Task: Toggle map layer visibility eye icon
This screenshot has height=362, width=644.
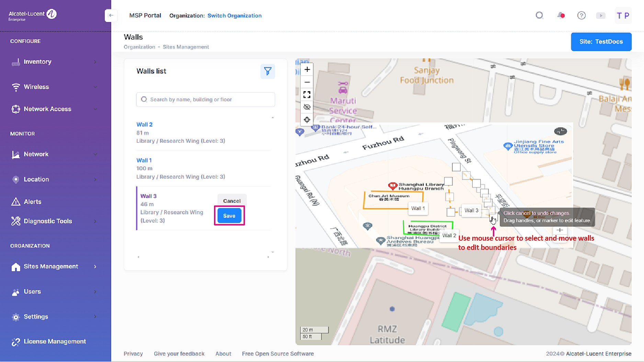Action: tap(307, 107)
